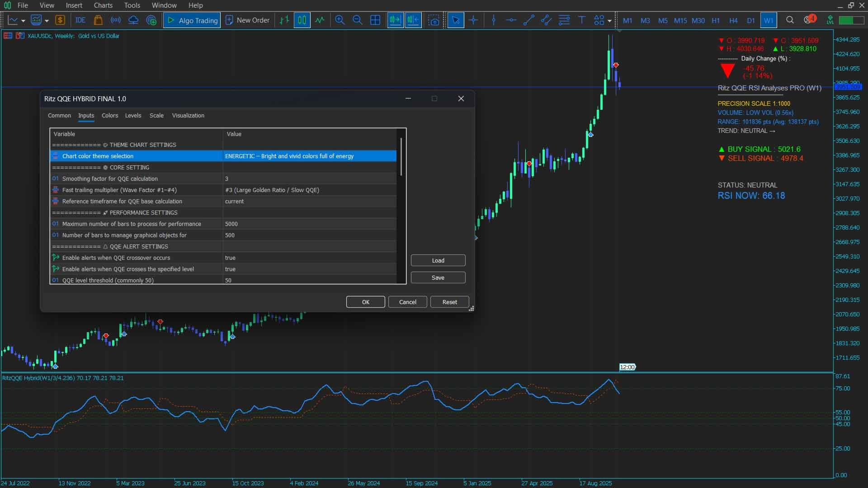This screenshot has width=868, height=488.
Task: Click the Save button in dialog
Action: 438,277
